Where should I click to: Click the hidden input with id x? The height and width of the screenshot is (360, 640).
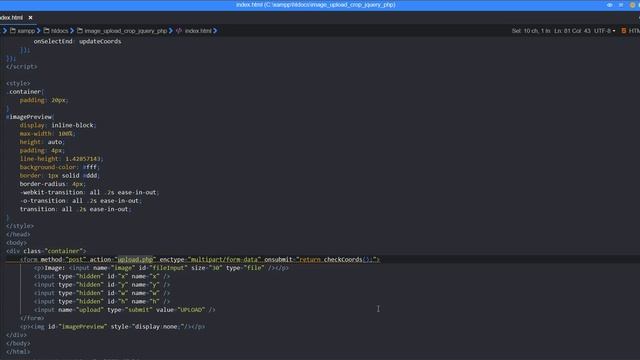click(x=102, y=276)
